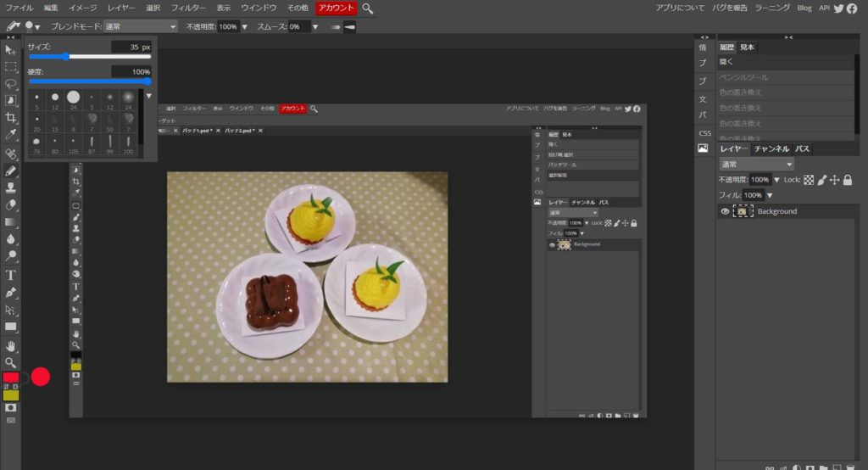Viewport: 868px width, 470px height.
Task: Open the フィル 100% dropdown arrow
Action: [x=770, y=195]
